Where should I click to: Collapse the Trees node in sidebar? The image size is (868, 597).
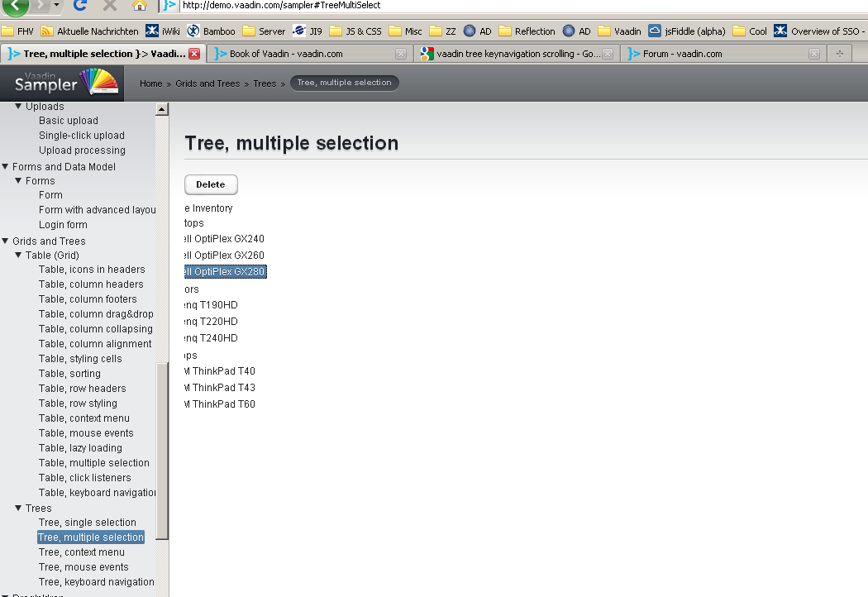pyautogui.click(x=19, y=509)
